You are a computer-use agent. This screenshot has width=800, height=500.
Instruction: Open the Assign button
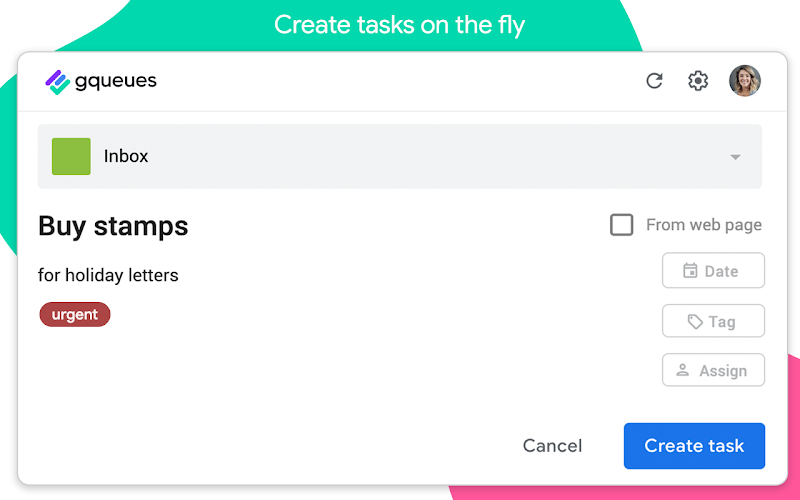tap(713, 370)
